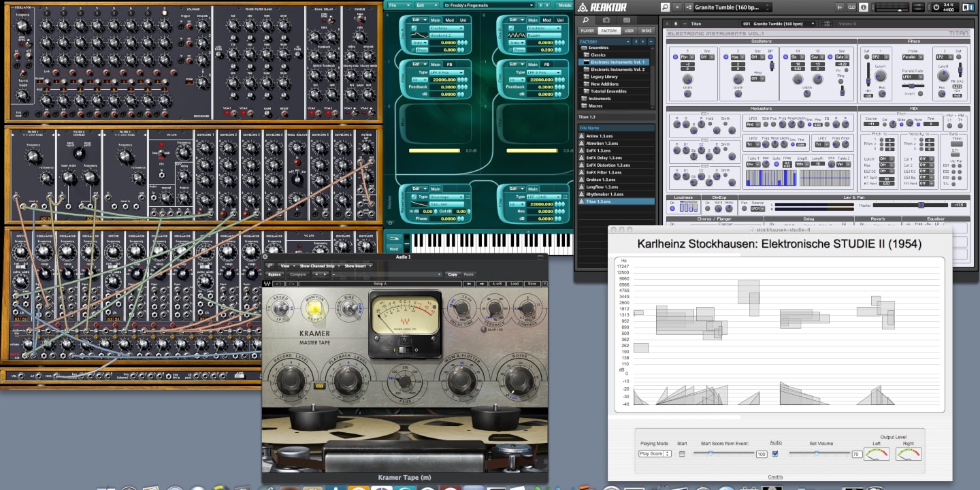Click the Noise knob on Kramer Tape
The height and width of the screenshot is (490, 980).
coord(519,380)
